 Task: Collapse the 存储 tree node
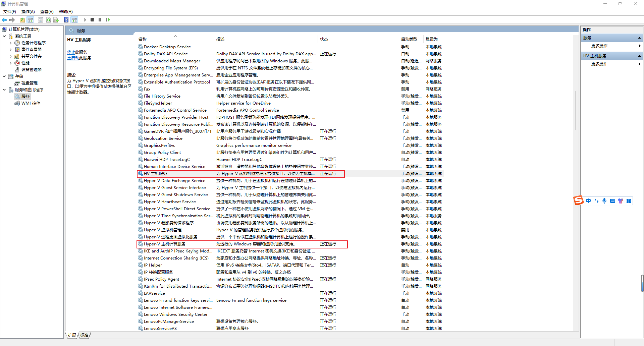click(x=4, y=76)
